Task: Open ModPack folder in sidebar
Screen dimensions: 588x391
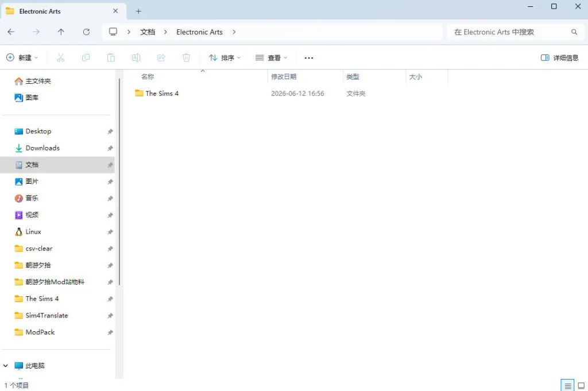Action: pos(40,332)
